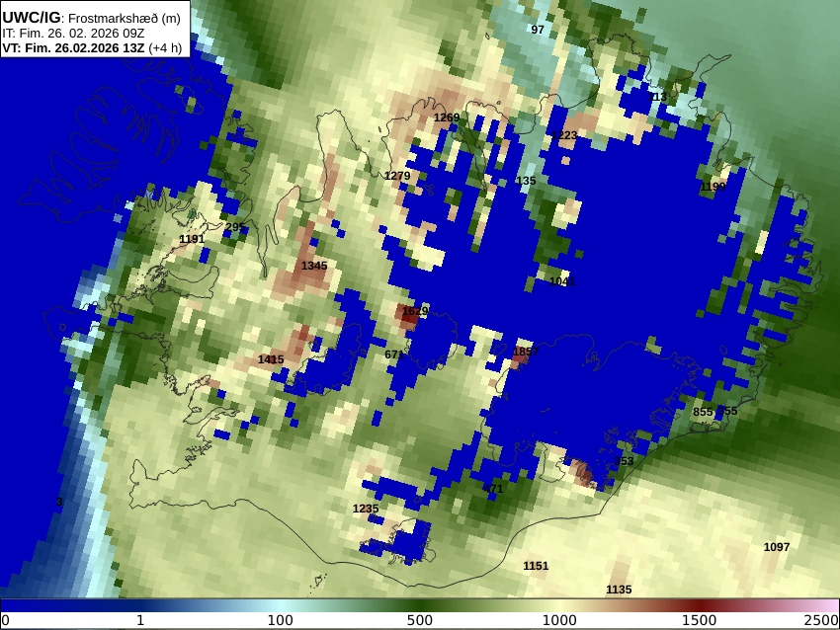Select the map value label 1279

tap(397, 176)
